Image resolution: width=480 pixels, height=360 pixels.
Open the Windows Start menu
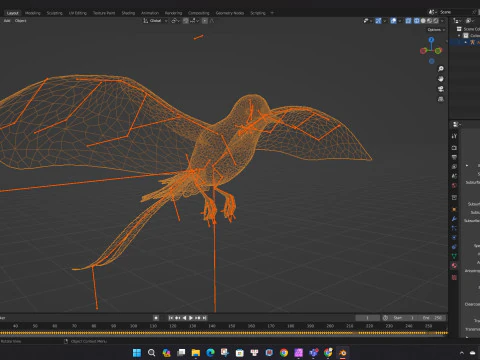(x=137, y=353)
